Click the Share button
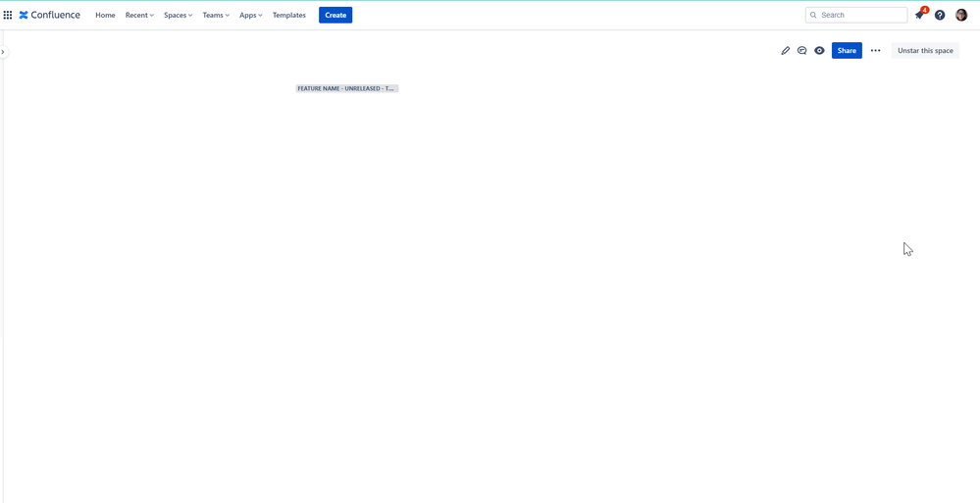 pyautogui.click(x=847, y=51)
